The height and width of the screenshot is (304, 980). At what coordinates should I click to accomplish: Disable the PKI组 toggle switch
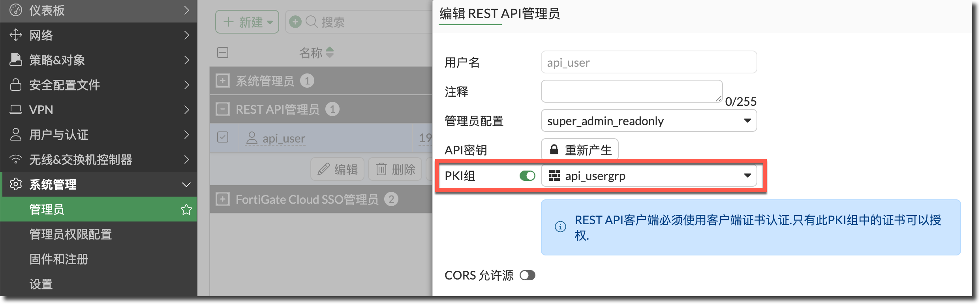527,176
